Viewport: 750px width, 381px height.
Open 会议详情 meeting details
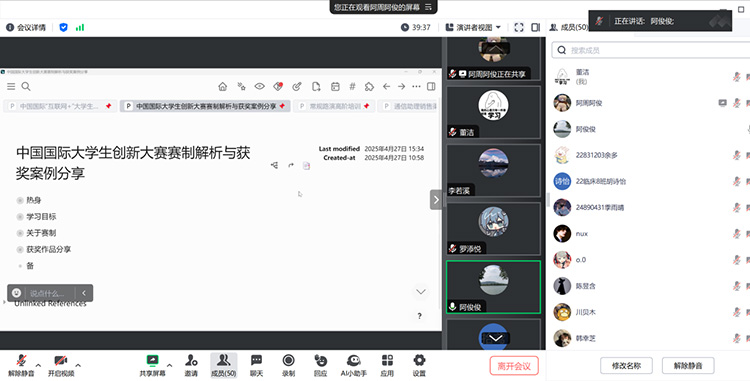26,28
